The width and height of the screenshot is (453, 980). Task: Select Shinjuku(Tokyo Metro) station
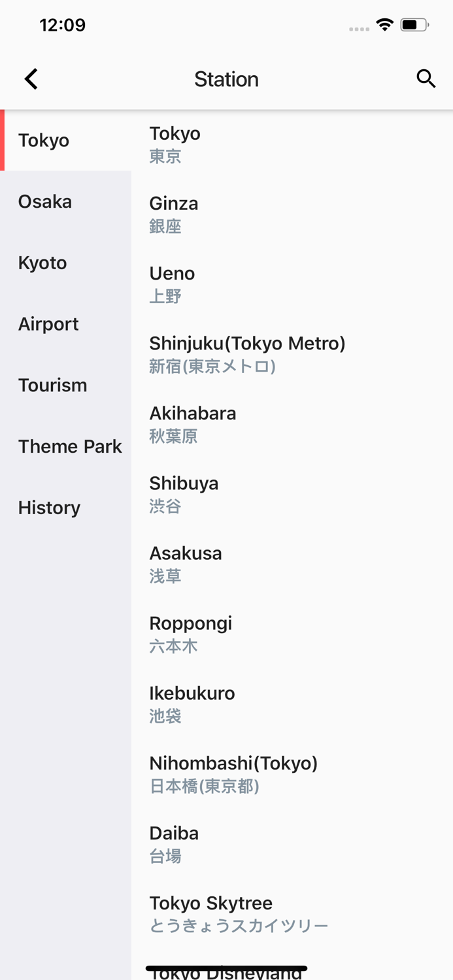248,353
